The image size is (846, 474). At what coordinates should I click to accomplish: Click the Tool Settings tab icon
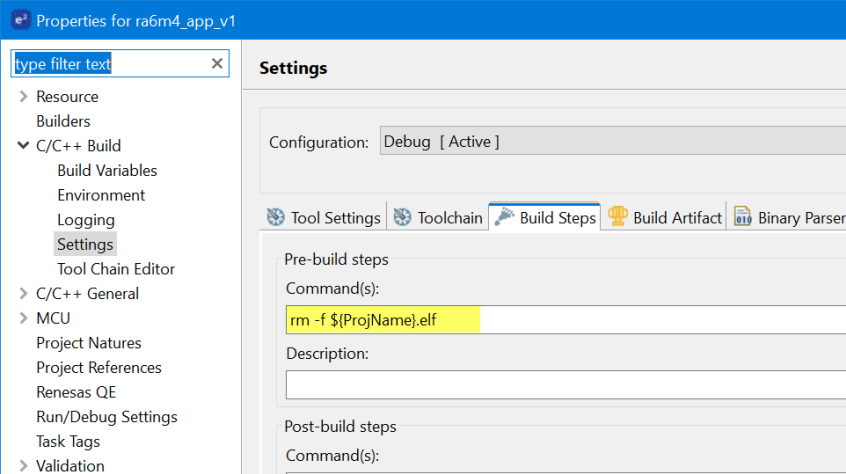tap(276, 217)
